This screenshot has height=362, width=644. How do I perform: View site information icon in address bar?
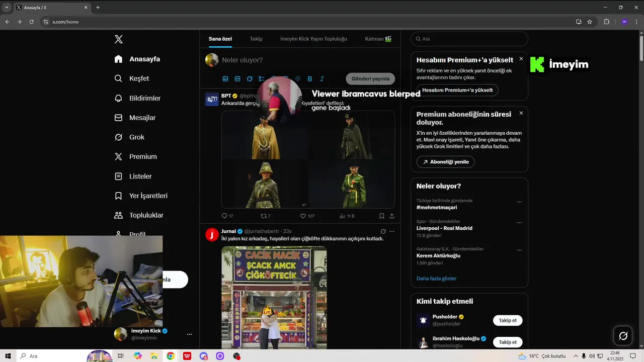(46, 22)
